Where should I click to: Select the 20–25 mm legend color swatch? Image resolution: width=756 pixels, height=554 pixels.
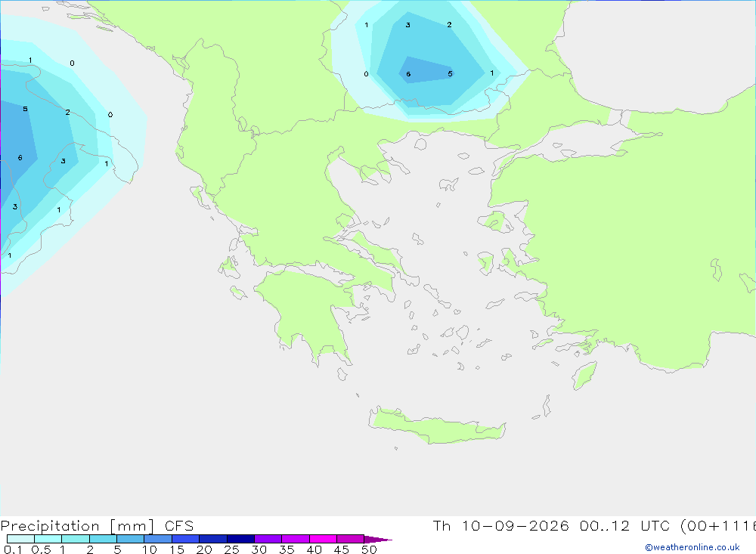pyautogui.click(x=212, y=539)
